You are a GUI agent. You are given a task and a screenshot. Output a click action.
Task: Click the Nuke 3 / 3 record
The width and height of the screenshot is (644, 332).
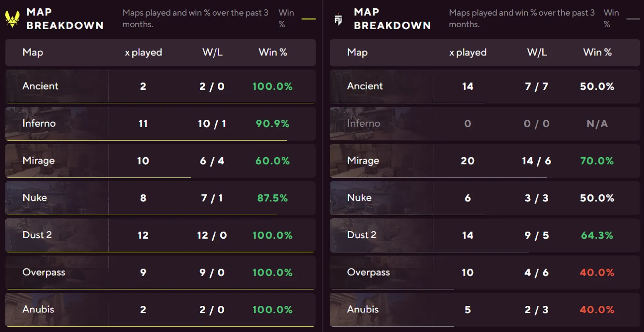[536, 198]
